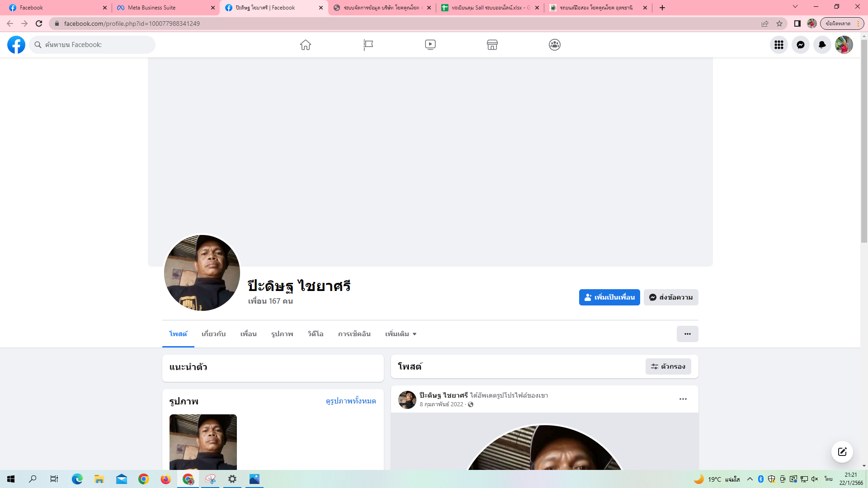
Task: Open the Marketplace storefront icon
Action: click(x=492, y=45)
